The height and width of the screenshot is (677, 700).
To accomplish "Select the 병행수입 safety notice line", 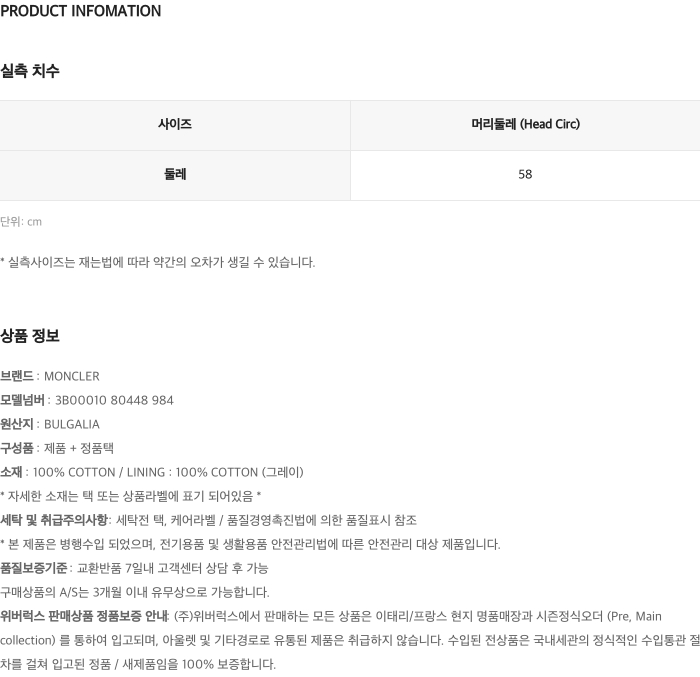I will point(250,544).
